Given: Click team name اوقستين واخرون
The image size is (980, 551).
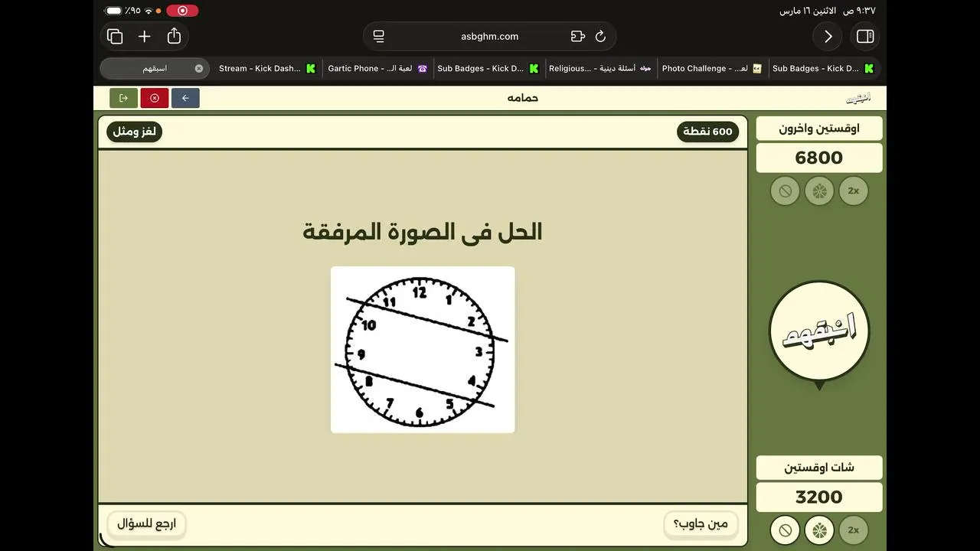Looking at the screenshot, I should [x=819, y=129].
